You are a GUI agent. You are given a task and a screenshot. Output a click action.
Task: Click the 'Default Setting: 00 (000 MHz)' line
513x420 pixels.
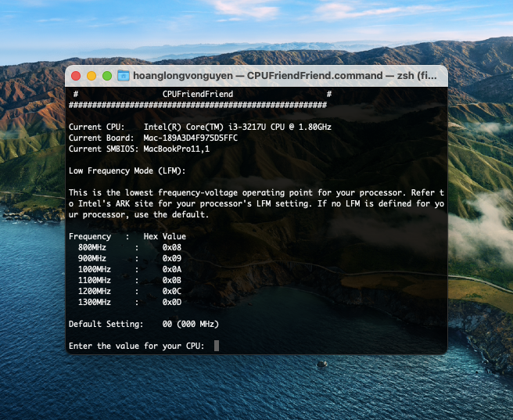point(143,324)
